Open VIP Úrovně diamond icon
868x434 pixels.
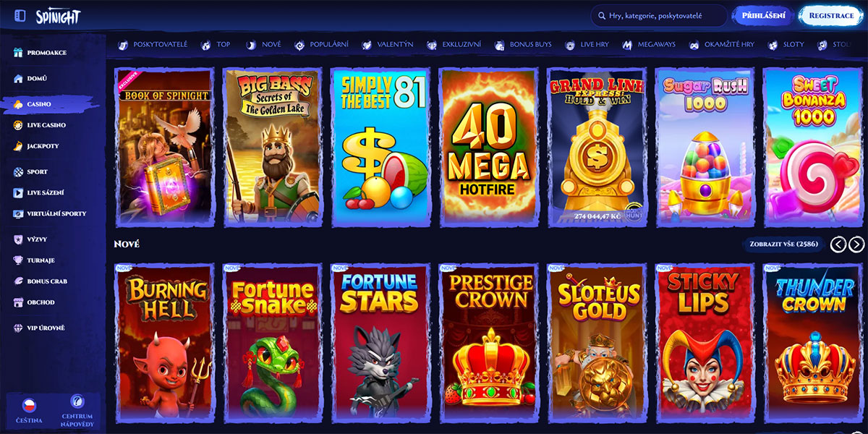pos(19,328)
